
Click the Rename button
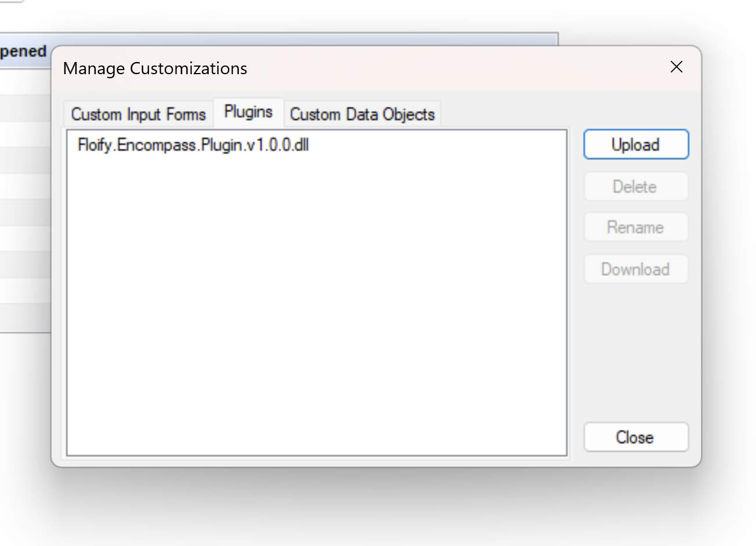point(635,227)
